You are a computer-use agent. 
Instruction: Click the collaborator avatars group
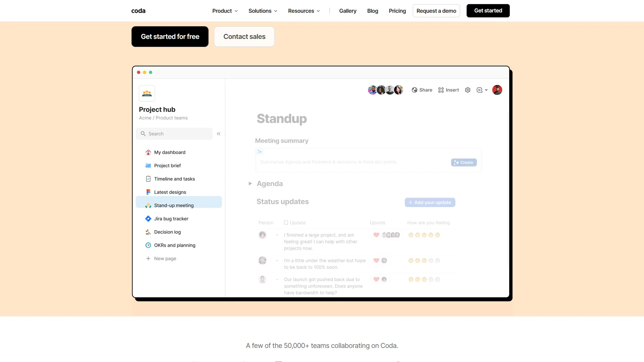pos(385,90)
